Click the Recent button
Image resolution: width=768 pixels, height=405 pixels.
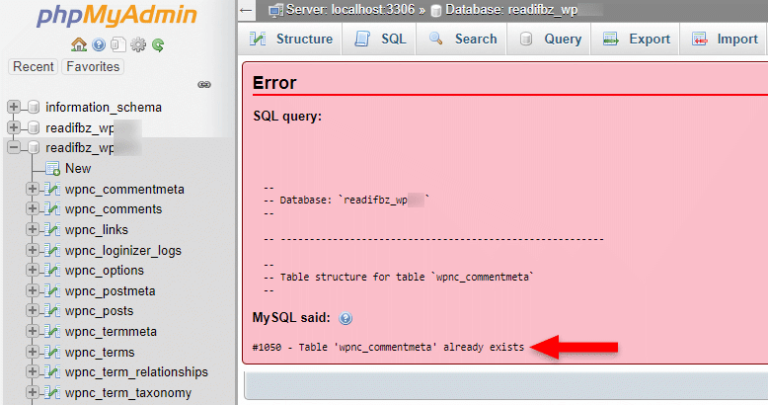33,67
